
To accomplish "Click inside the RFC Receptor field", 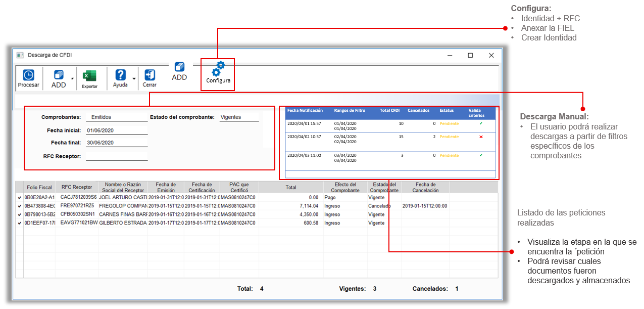I will click(116, 156).
